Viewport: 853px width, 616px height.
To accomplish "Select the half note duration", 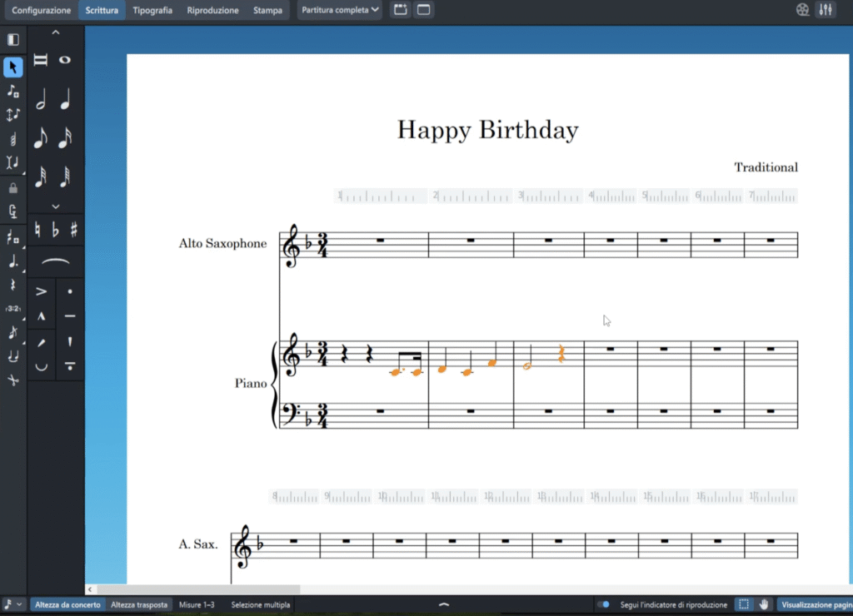I will coord(41,100).
